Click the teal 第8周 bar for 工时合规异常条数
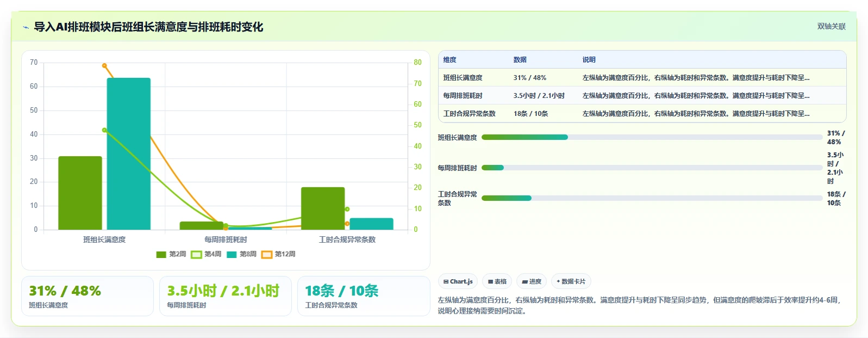 [x=371, y=224]
